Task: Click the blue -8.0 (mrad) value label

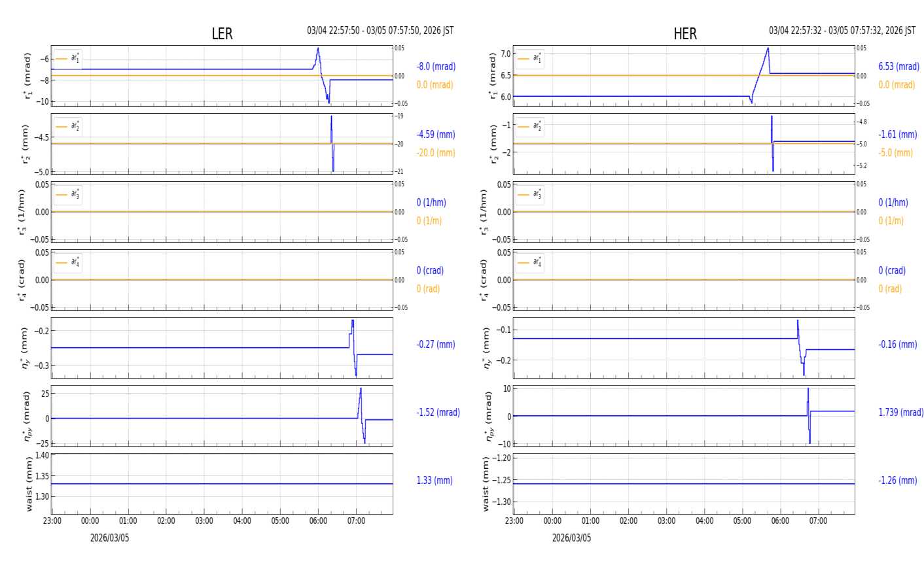Action: (436, 67)
